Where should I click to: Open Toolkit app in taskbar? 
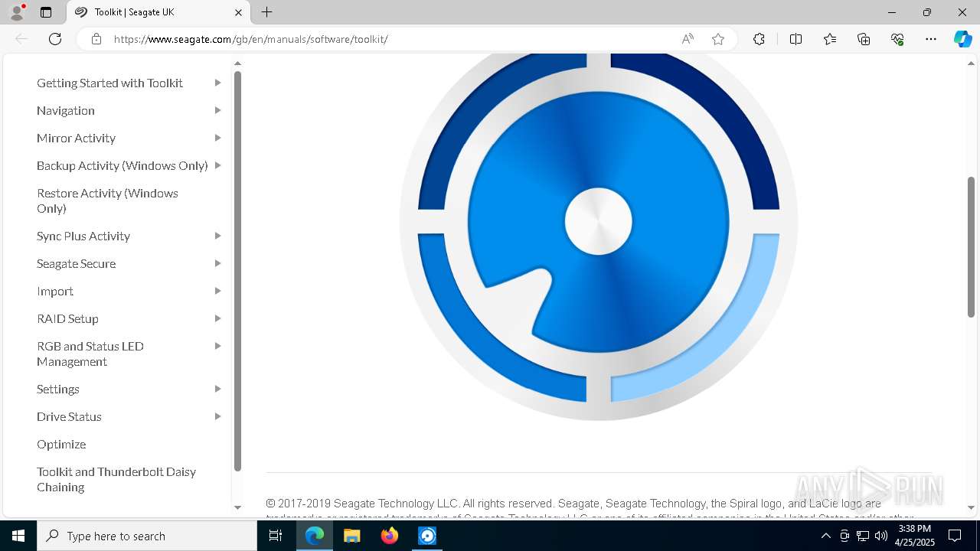[x=427, y=536]
